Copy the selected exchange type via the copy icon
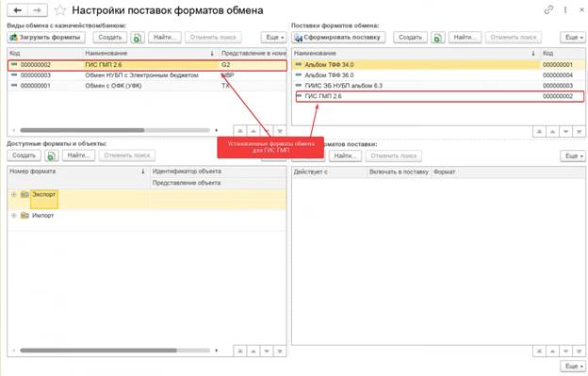Screen dimensions: 588x376 pyautogui.click(x=138, y=38)
